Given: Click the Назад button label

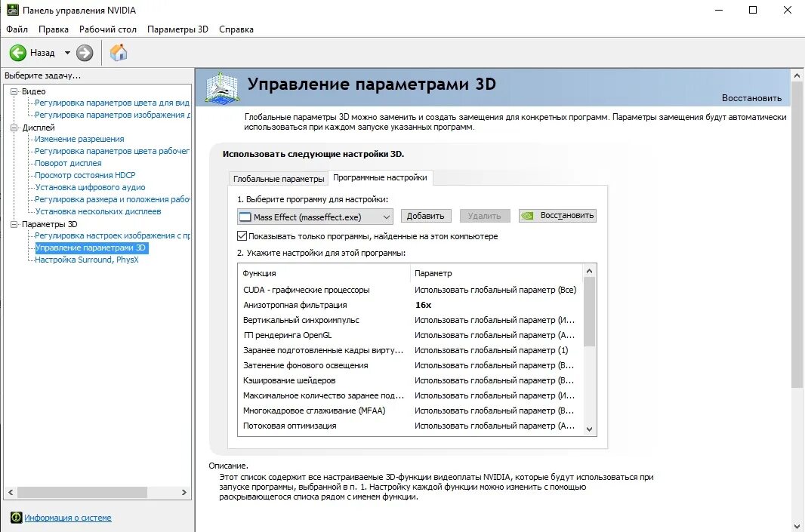Looking at the screenshot, I should tap(42, 53).
